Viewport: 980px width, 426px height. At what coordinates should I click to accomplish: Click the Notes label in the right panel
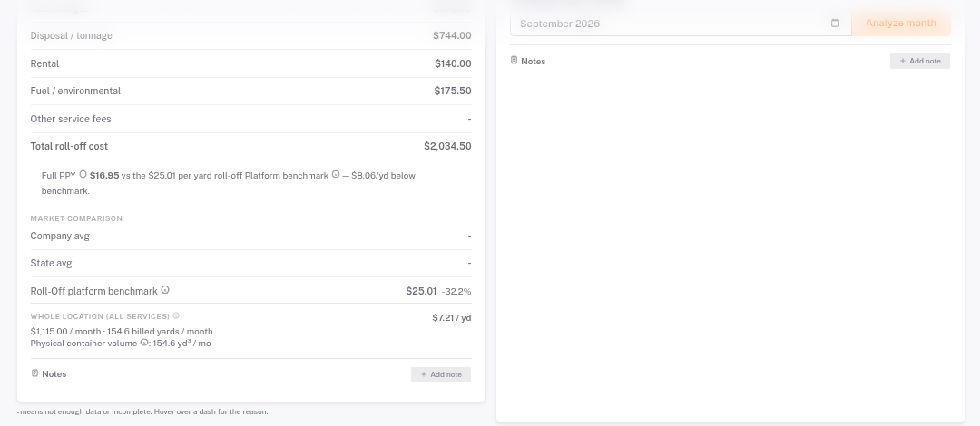coord(534,62)
